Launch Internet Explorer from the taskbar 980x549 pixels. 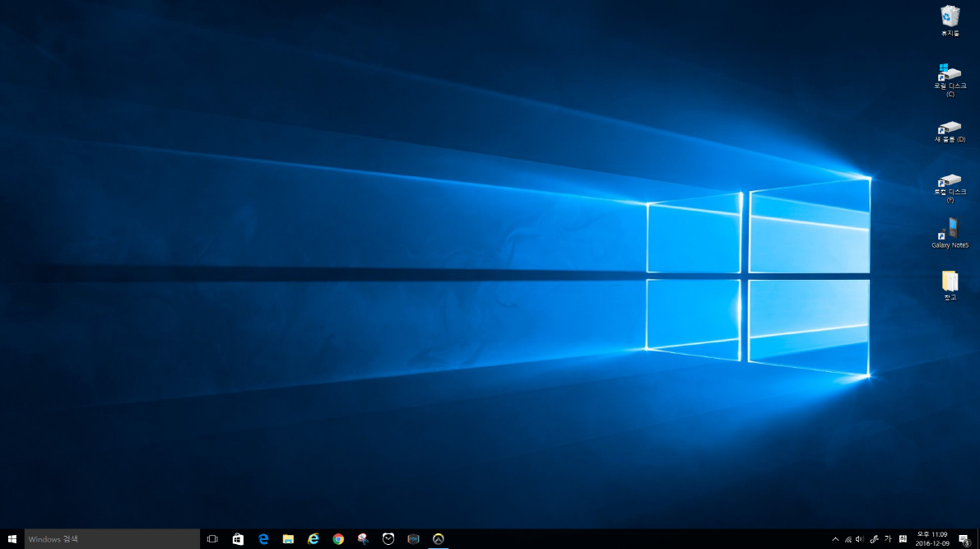coord(314,539)
